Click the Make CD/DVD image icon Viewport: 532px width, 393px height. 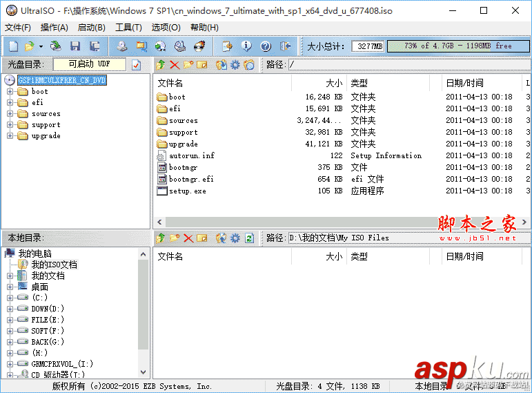pyautogui.click(x=122, y=46)
